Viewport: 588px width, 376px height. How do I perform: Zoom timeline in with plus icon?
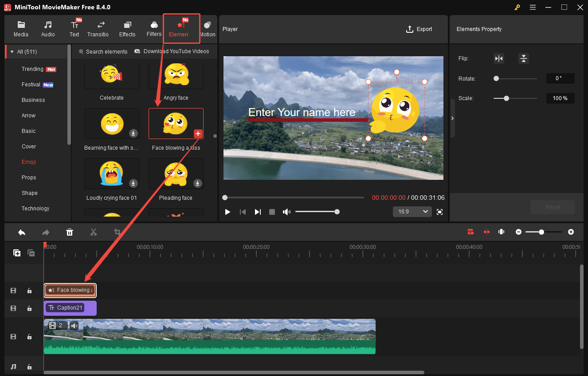(x=571, y=232)
